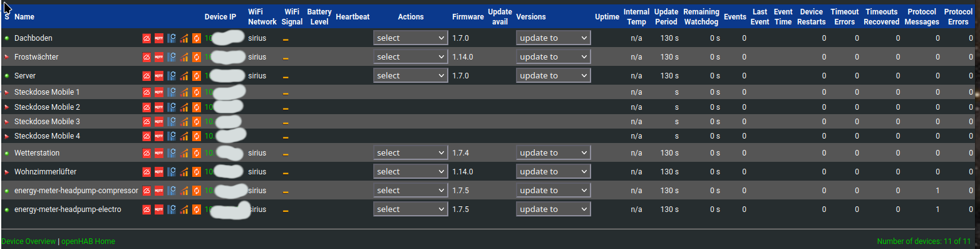
Task: Open the Actions select dropdown for Wetterstation
Action: point(410,152)
